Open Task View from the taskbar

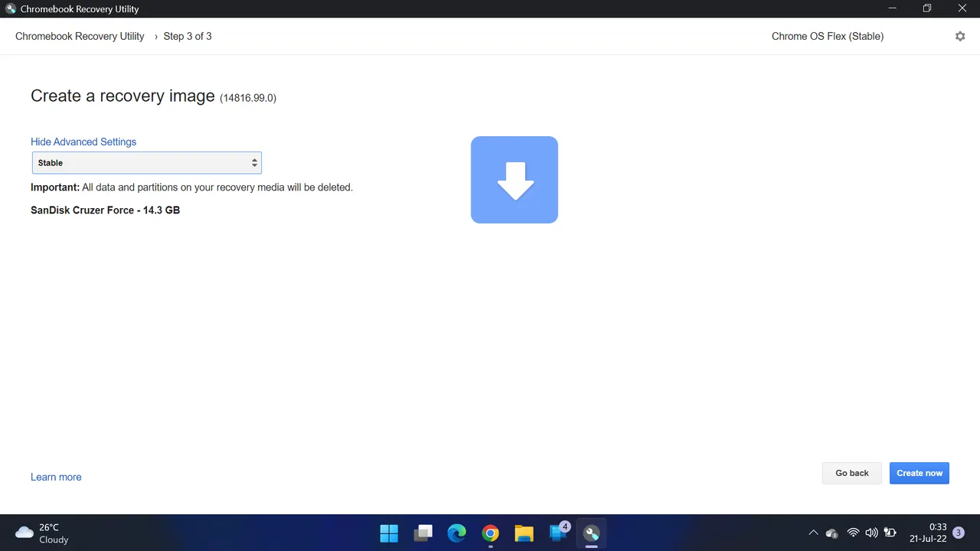point(423,533)
